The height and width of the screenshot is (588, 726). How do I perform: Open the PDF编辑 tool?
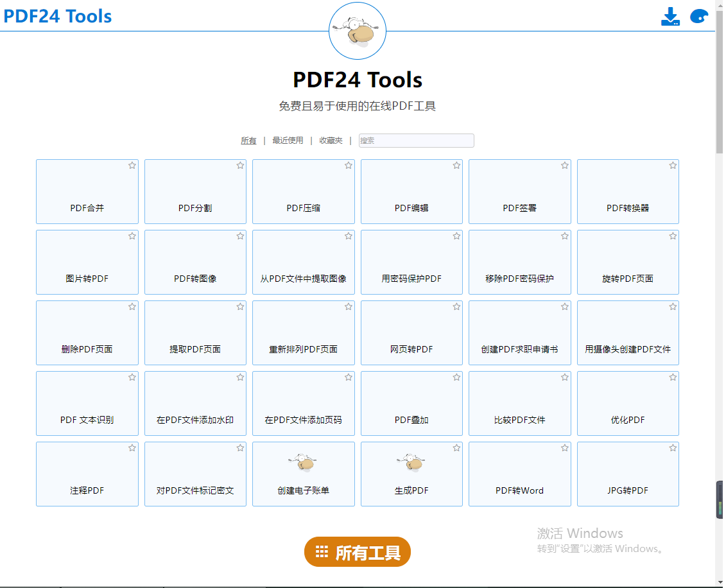[411, 192]
